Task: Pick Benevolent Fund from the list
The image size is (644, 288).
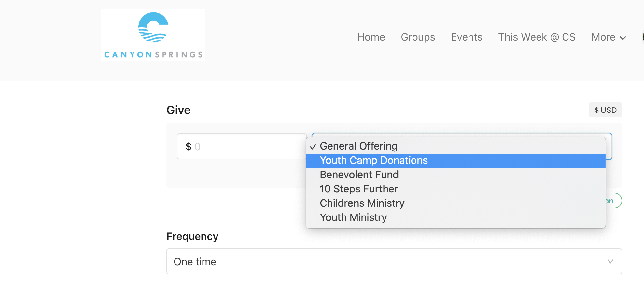Action: pos(359,175)
